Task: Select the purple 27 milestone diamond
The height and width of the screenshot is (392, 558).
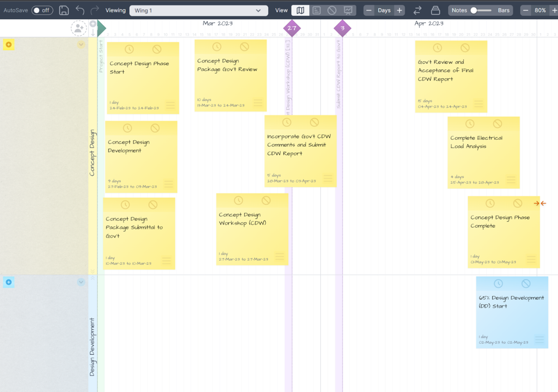Action: click(x=292, y=29)
